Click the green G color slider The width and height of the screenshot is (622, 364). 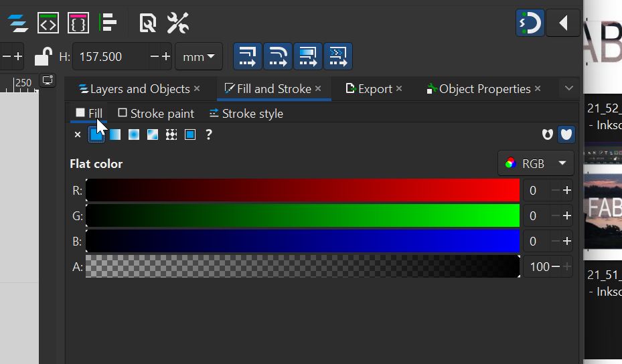(x=303, y=215)
